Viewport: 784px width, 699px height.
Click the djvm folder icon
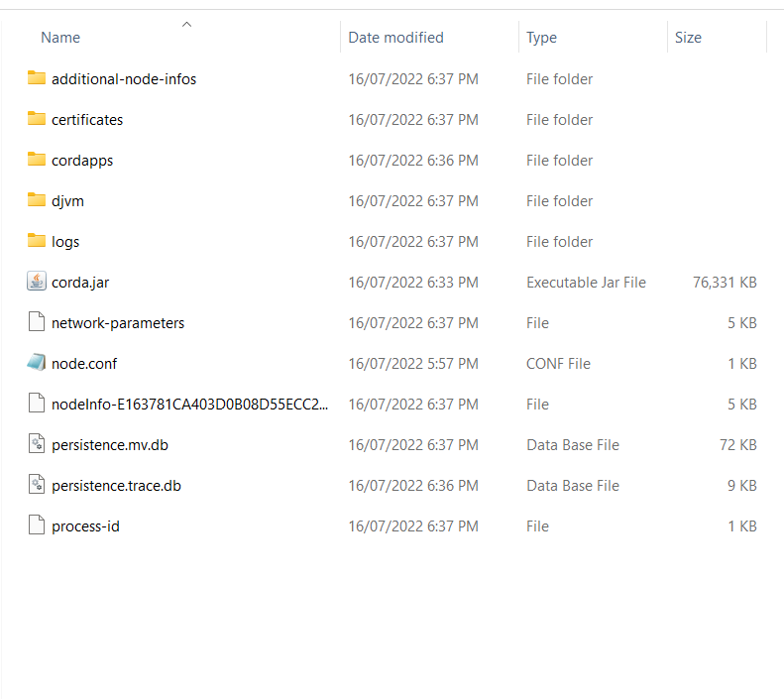(x=36, y=200)
